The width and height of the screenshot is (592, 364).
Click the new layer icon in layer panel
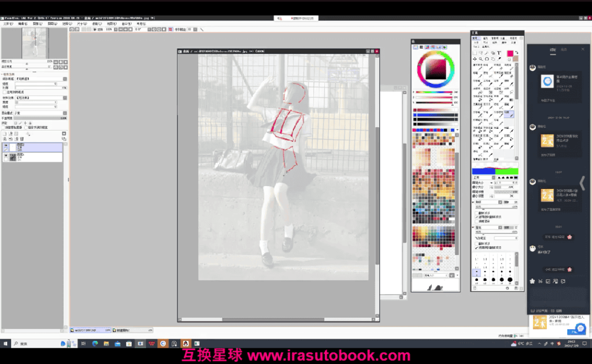coord(5,133)
